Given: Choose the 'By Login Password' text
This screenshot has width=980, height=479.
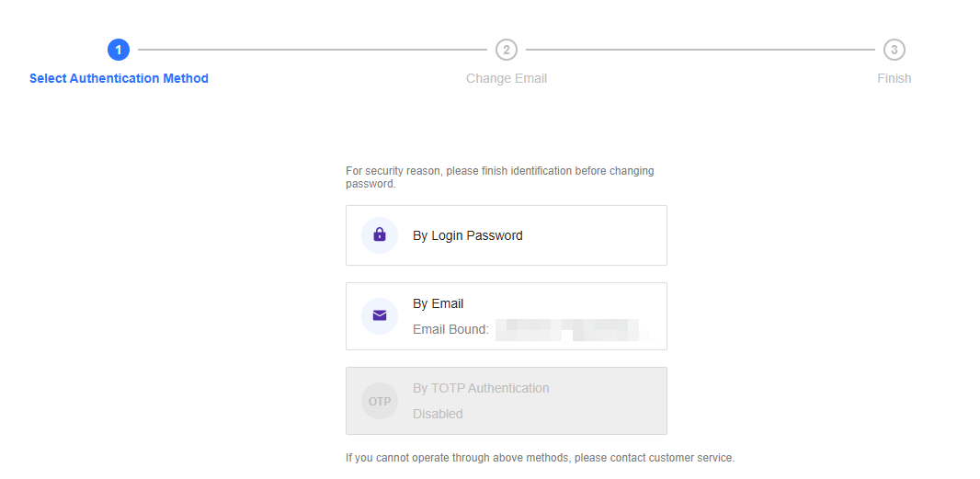Looking at the screenshot, I should tap(468, 235).
